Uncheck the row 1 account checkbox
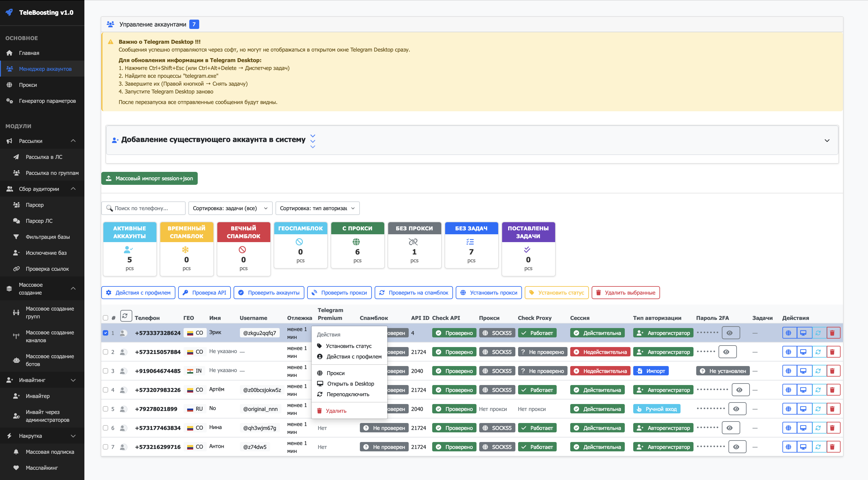 tap(105, 333)
